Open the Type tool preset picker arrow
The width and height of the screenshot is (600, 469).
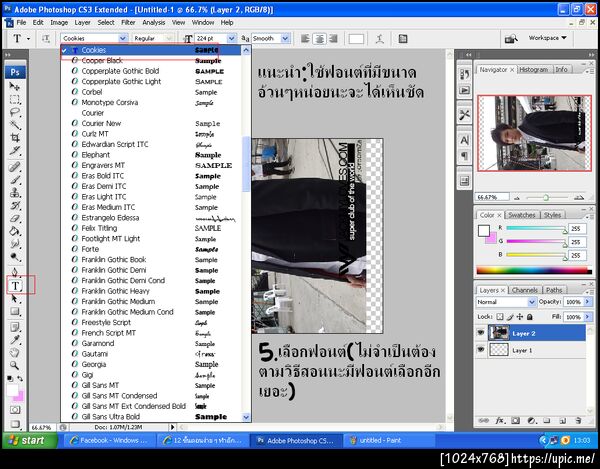28,39
